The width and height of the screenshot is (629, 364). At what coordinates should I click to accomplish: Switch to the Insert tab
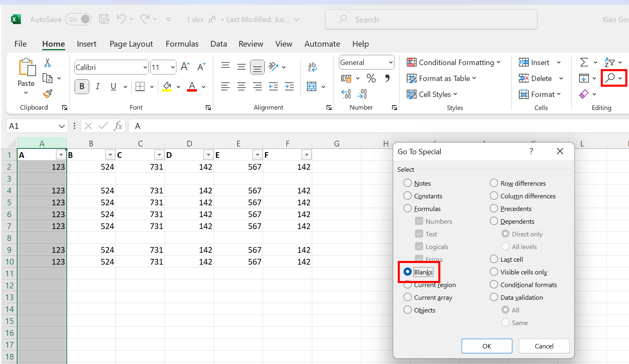(87, 44)
